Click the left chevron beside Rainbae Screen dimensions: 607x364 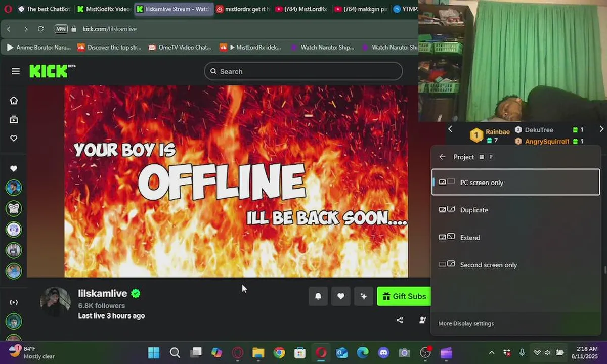[x=450, y=129]
